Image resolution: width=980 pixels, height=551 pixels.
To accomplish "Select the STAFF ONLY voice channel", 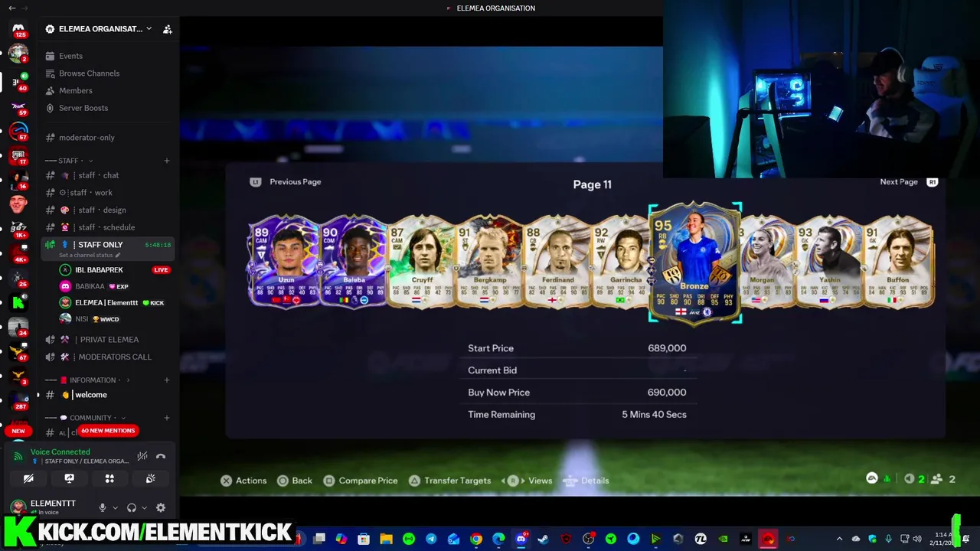I will (x=107, y=248).
